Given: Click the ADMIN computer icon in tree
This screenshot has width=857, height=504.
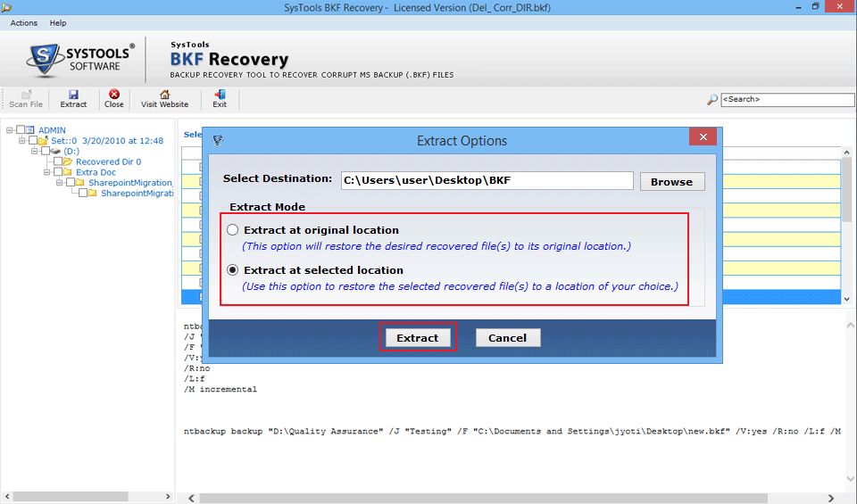Looking at the screenshot, I should pos(30,130).
